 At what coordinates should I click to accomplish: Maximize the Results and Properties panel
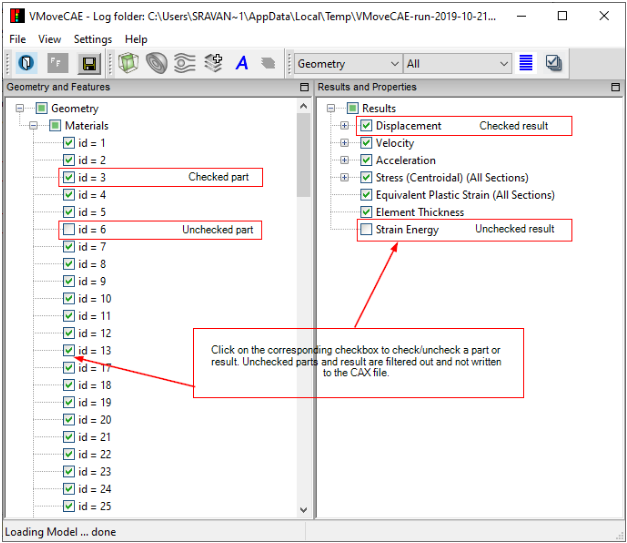click(x=615, y=87)
